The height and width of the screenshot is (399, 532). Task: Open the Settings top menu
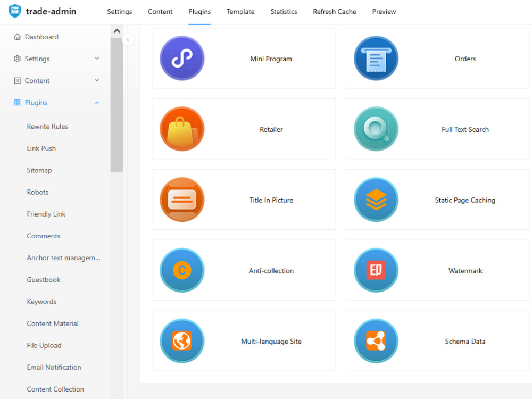click(119, 12)
